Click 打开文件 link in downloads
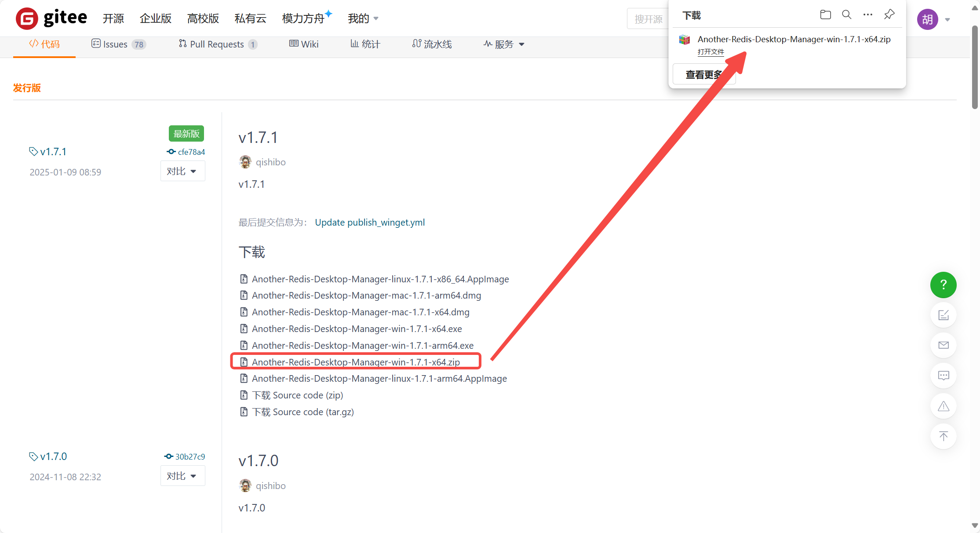 tap(710, 52)
